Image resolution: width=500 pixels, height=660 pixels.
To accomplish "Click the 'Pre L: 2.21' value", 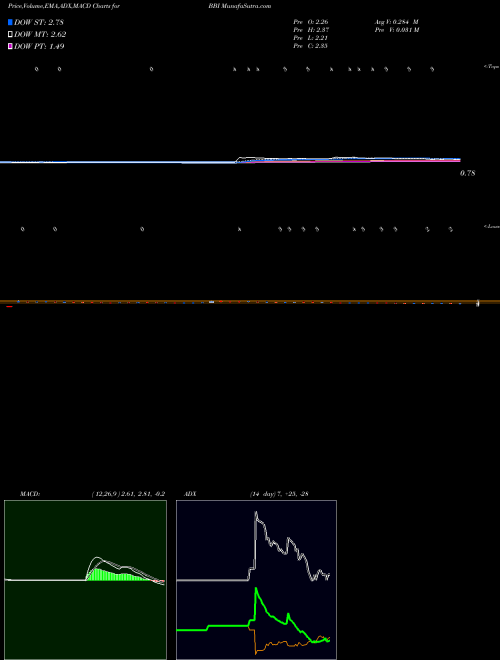I will coord(311,38).
